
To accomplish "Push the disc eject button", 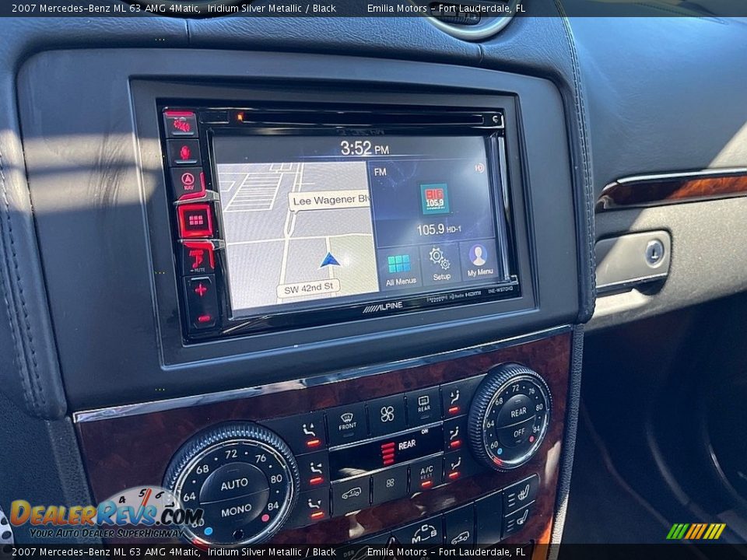I will point(496,120).
